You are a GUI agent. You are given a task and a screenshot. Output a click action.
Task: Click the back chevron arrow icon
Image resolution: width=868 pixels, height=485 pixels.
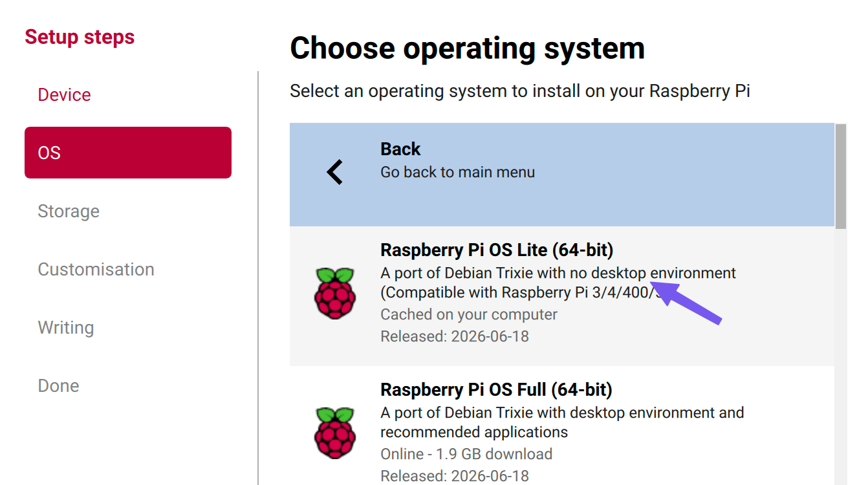(x=334, y=172)
